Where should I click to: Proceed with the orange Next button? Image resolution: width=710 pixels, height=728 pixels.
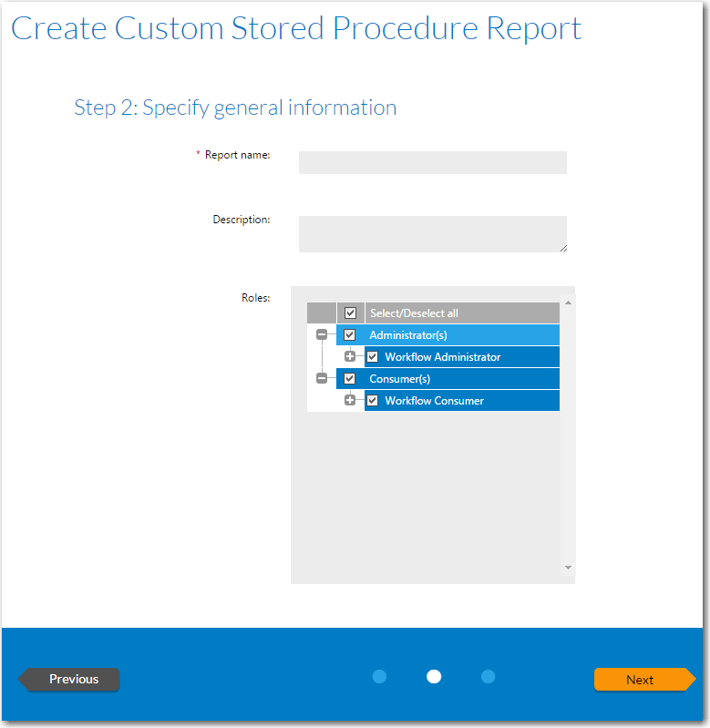tap(642, 680)
